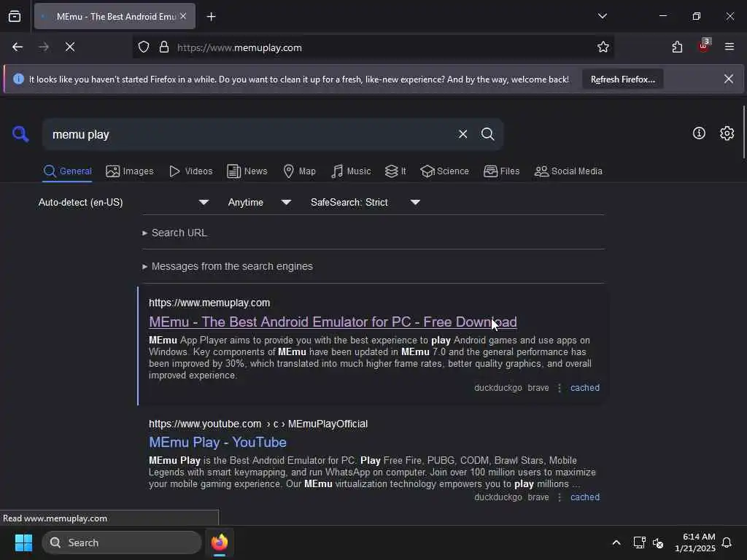
Task: Click the info icon in notification bar
Action: point(18,79)
